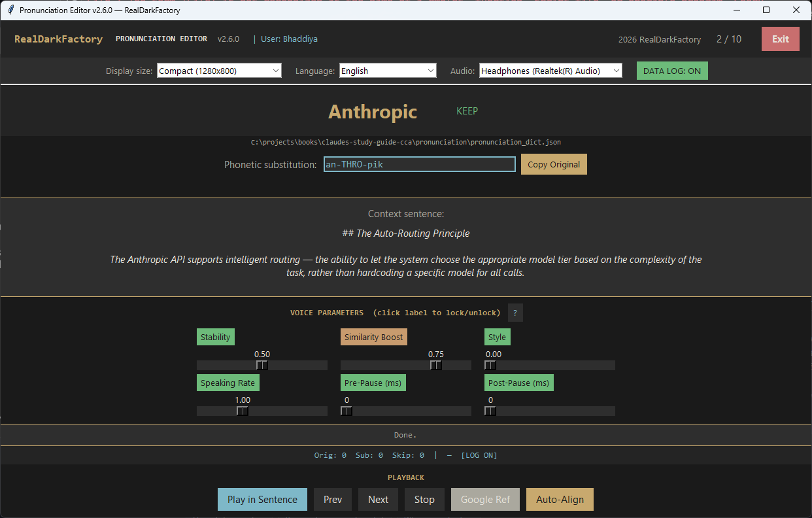Open the Language dropdown showing English
This screenshot has height=518, width=812.
388,71
